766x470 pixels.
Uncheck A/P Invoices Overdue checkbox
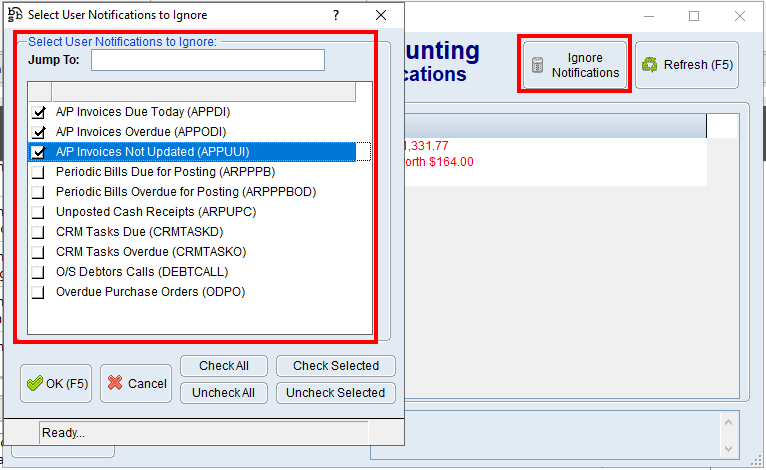point(39,132)
